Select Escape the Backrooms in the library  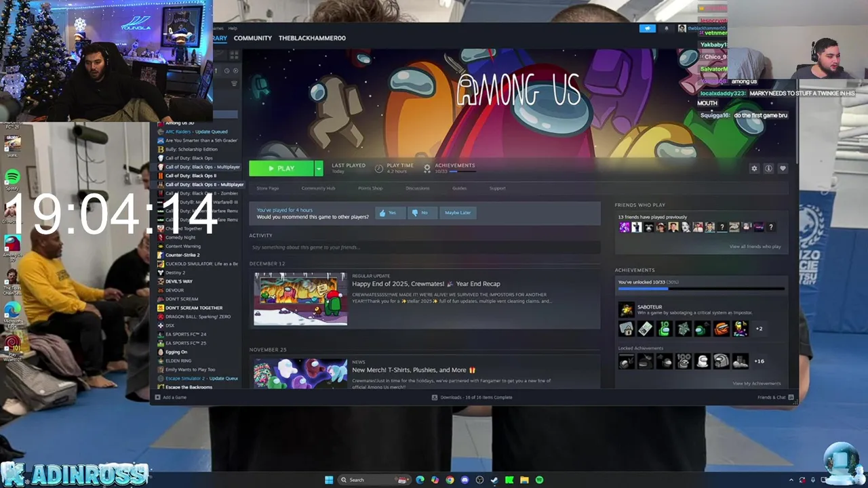point(189,387)
